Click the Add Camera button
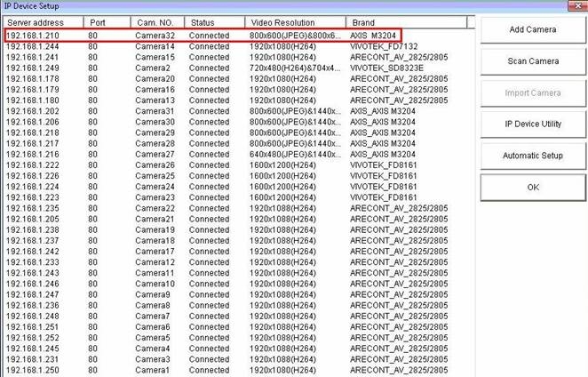 [x=533, y=29]
